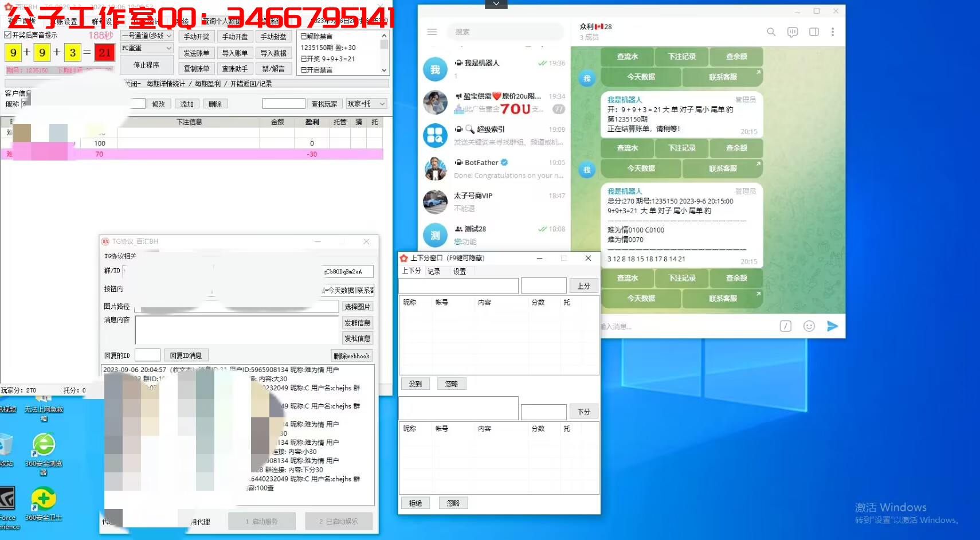Focus the player search input field
The width and height of the screenshot is (980, 540).
[x=284, y=104]
